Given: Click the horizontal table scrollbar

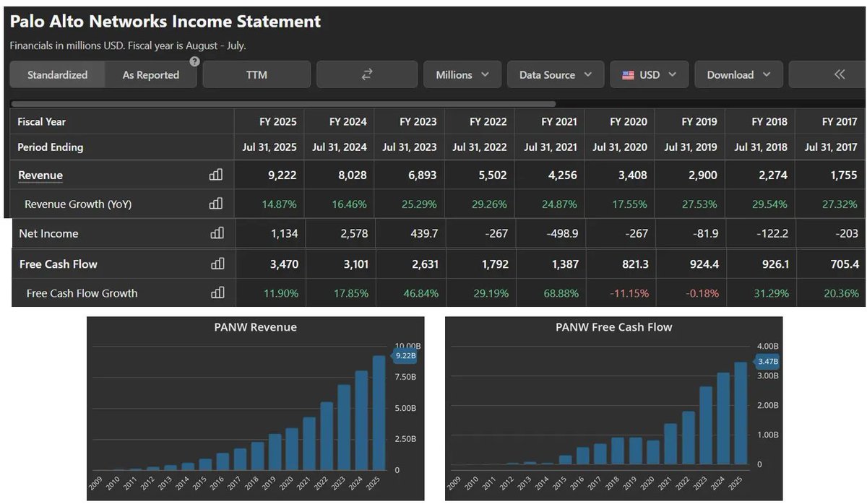Looking at the screenshot, I should (x=284, y=104).
